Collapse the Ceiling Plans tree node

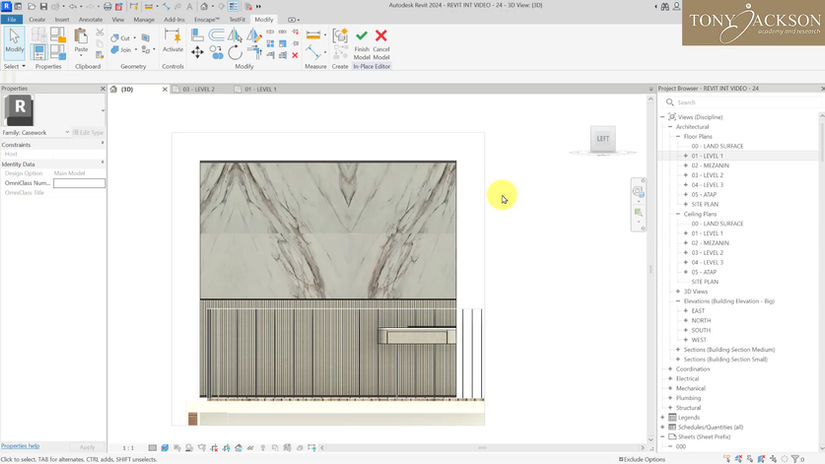[678, 214]
